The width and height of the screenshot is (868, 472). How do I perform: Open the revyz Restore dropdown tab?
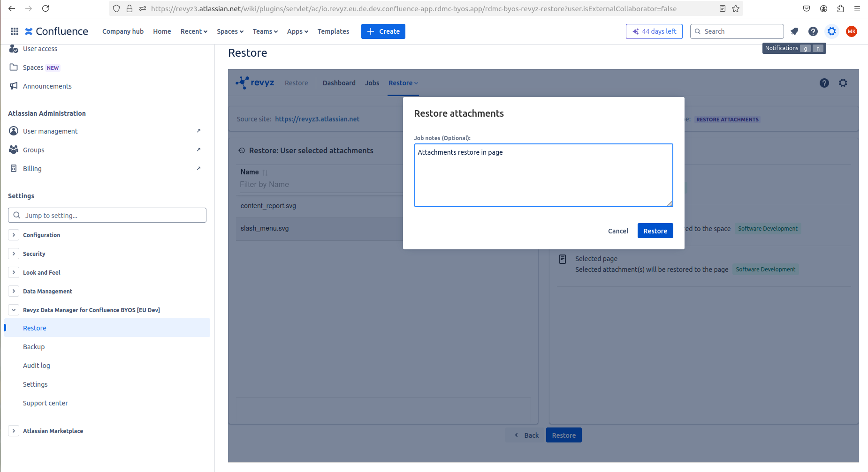coord(403,83)
